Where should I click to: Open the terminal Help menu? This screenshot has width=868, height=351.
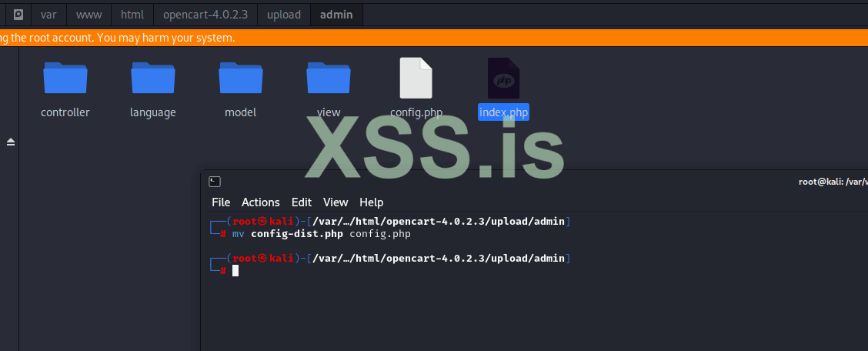coord(372,202)
